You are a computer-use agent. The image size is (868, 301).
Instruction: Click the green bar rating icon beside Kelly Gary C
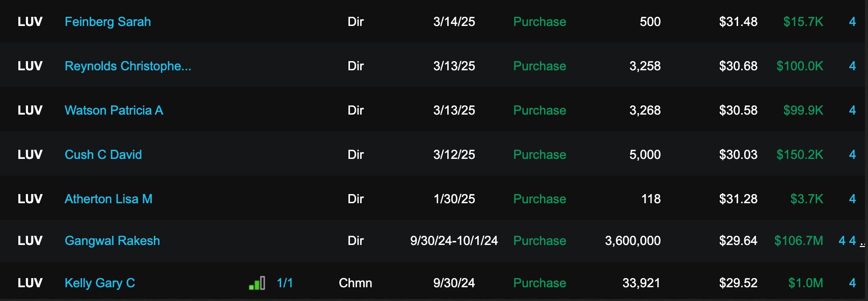(257, 283)
